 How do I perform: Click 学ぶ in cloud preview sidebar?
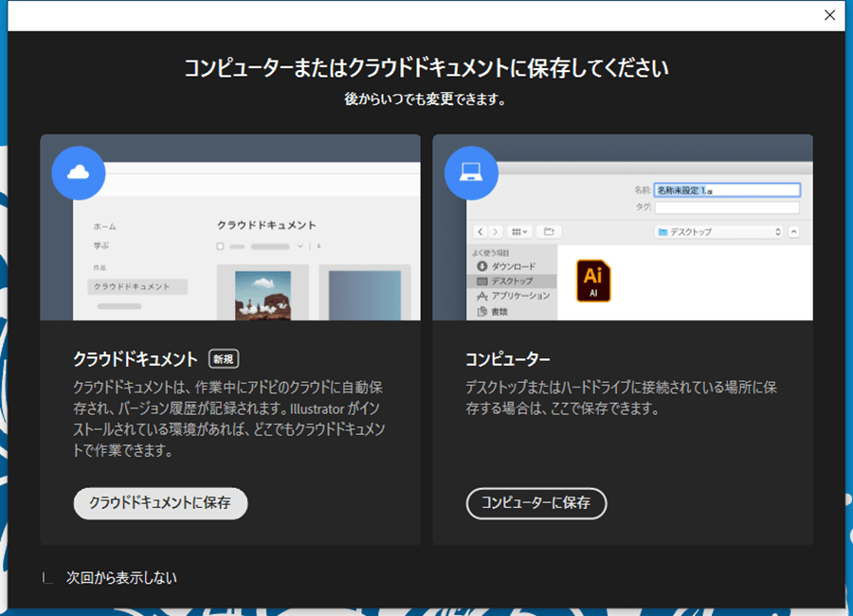101,245
